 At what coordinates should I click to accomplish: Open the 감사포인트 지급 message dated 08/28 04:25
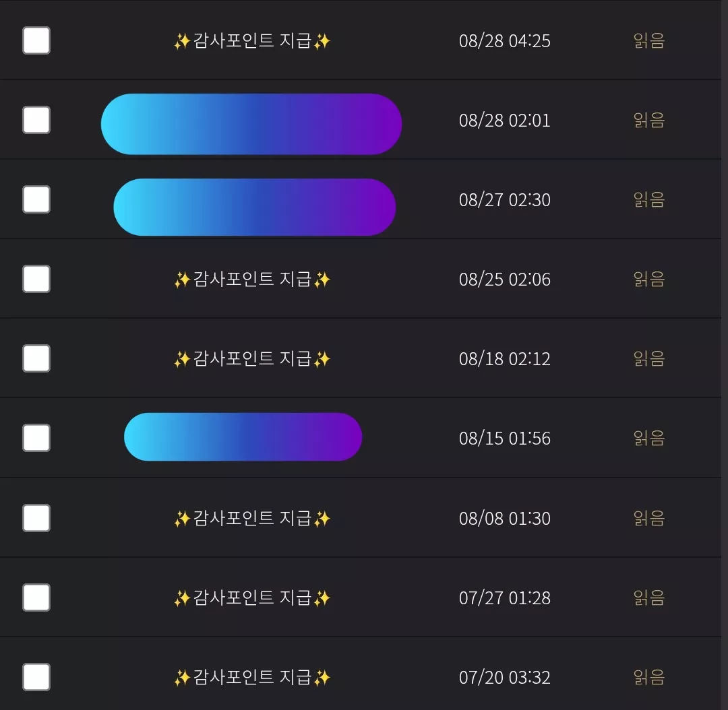(x=252, y=41)
